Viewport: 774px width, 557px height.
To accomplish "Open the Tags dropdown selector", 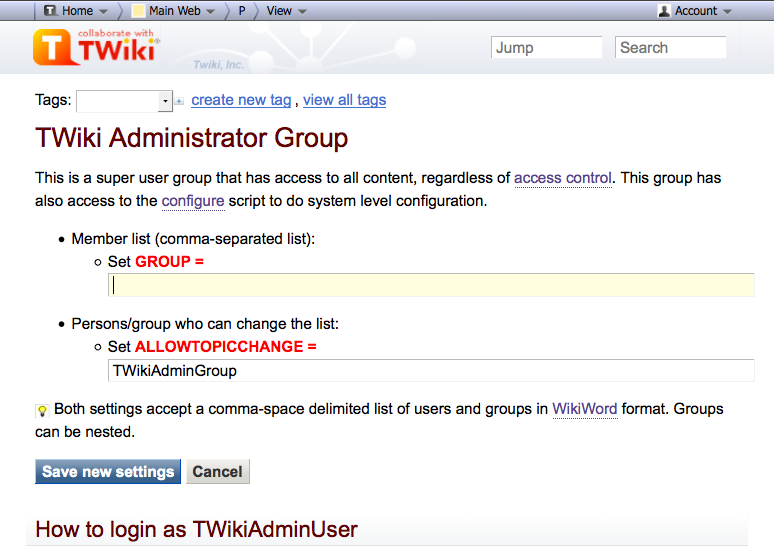I will pyautogui.click(x=125, y=101).
